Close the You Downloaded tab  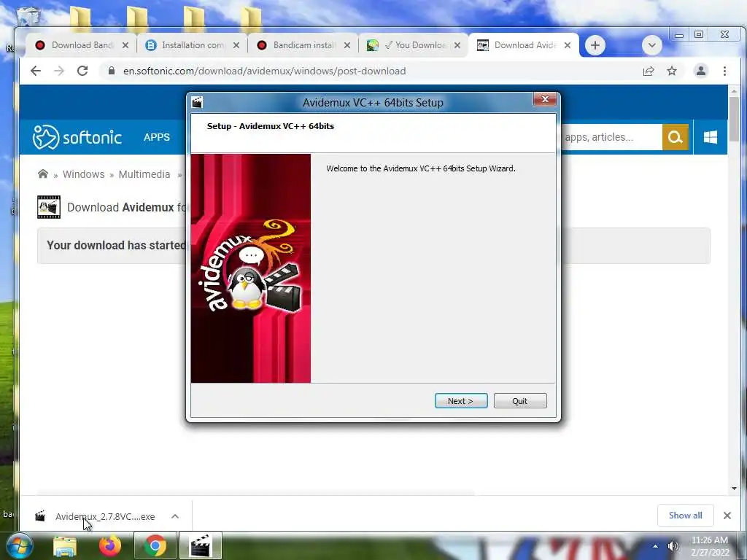[457, 45]
